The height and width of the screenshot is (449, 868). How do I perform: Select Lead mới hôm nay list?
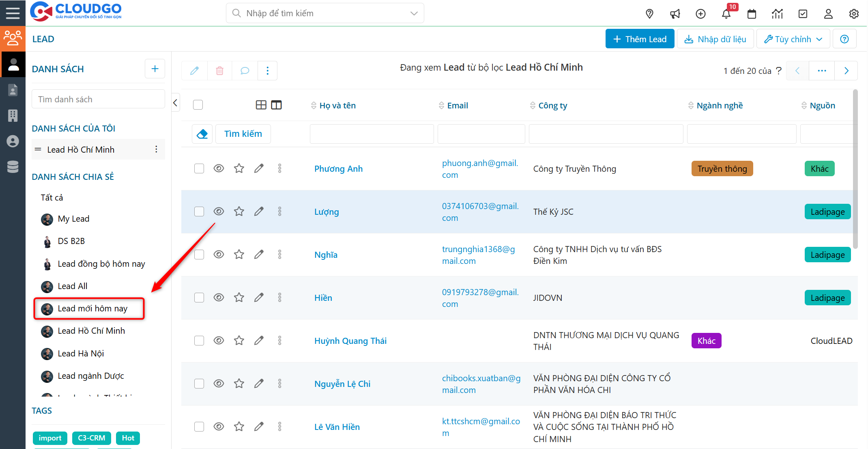click(x=92, y=309)
